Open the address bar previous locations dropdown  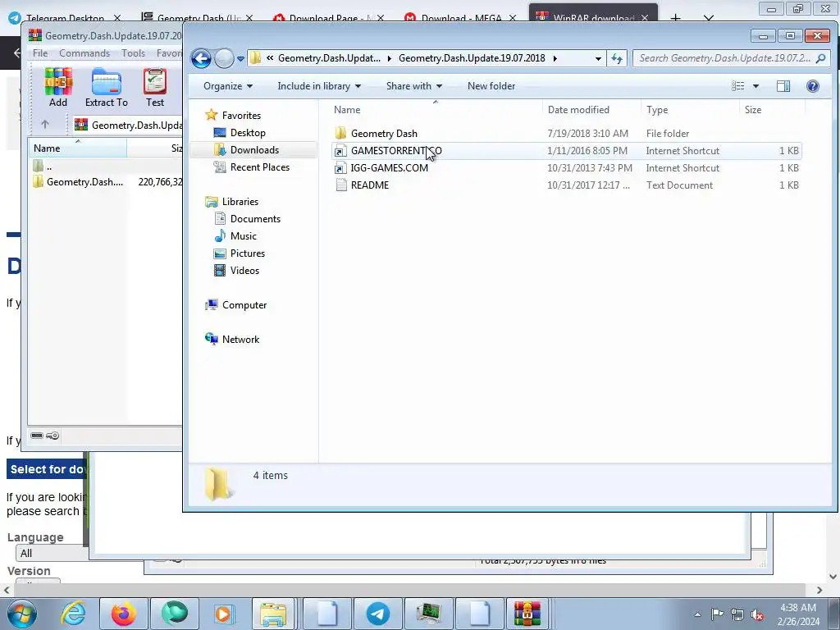[598, 58]
